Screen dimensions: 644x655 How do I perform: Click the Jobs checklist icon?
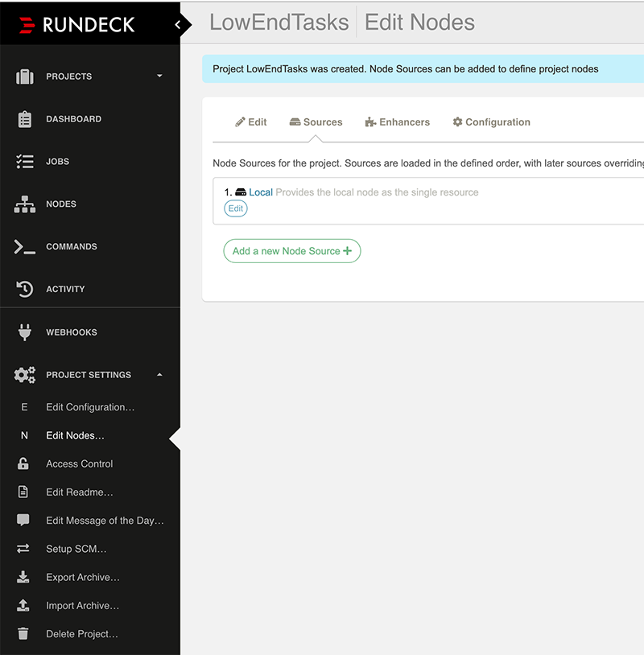(x=25, y=162)
